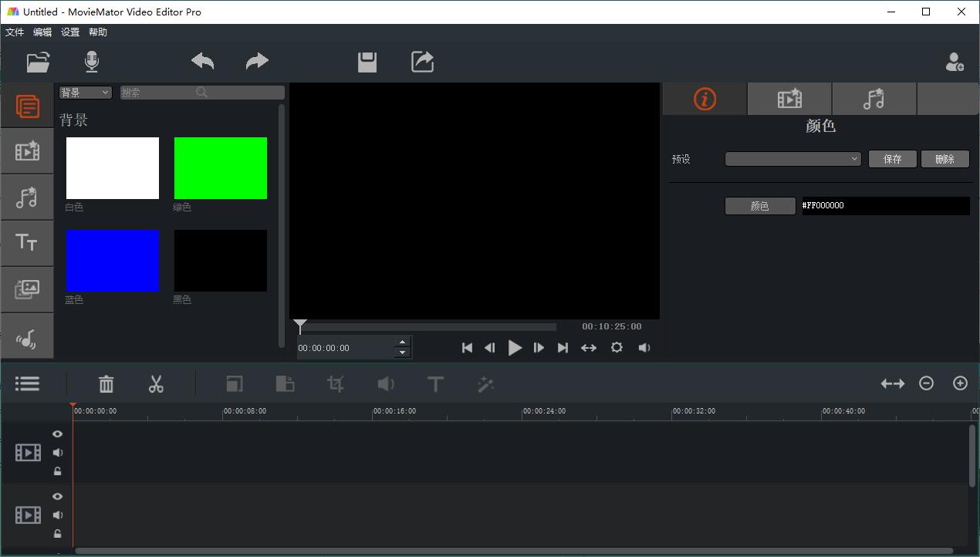Click the 保存 preset button
Image resolution: width=980 pixels, height=557 pixels.
pos(893,159)
